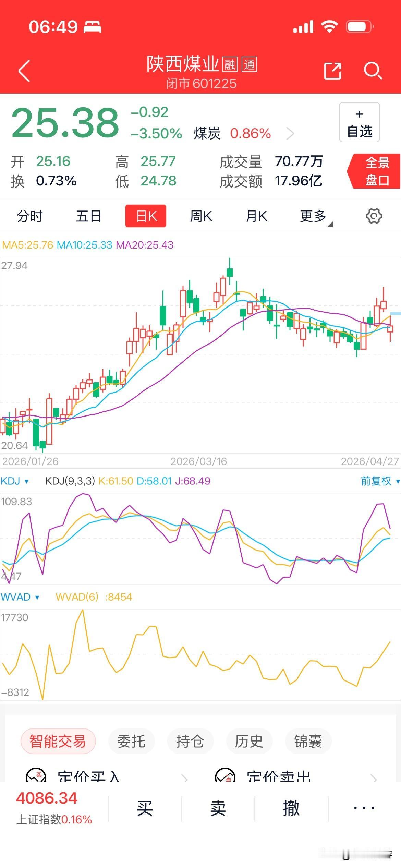This screenshot has height=868, width=401.
Task: Tap the 上证指数 index quote
Action: click(54, 808)
